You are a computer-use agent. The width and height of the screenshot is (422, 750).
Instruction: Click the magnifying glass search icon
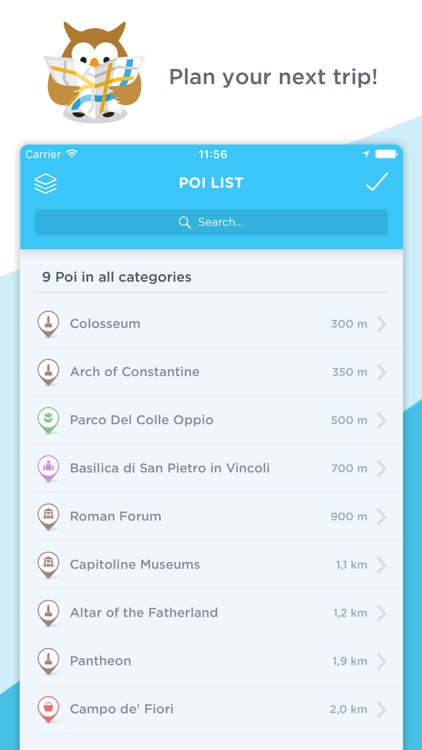[x=185, y=222]
